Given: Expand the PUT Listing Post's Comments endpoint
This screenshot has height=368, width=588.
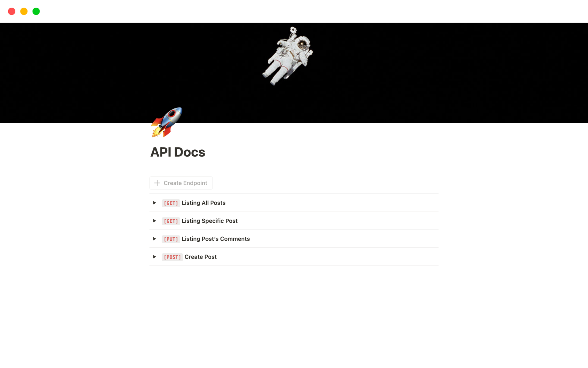Looking at the screenshot, I should tap(155, 239).
